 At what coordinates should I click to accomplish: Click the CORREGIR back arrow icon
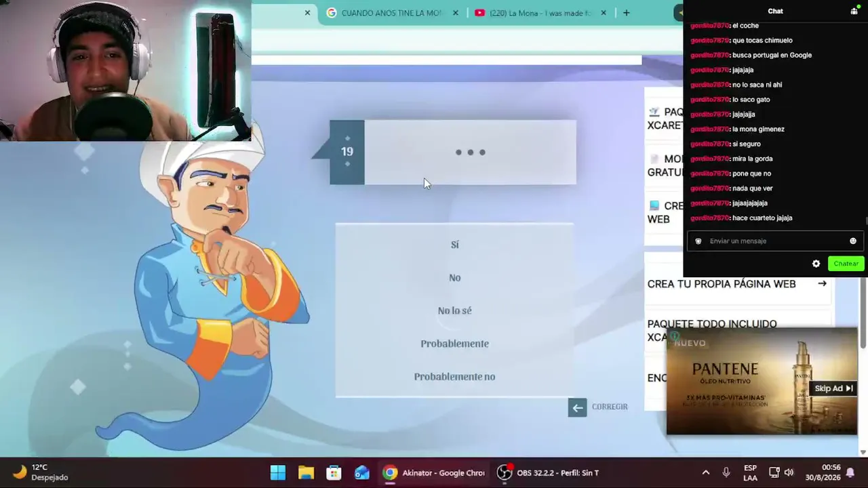coord(577,407)
